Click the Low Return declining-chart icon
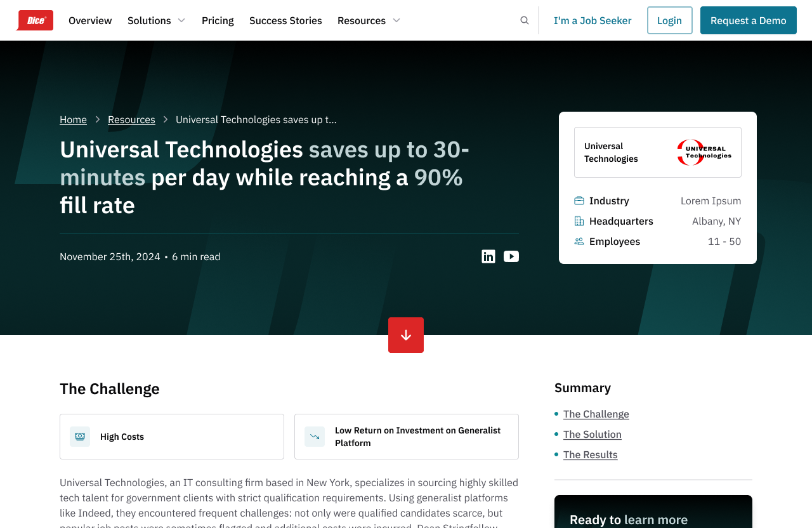812x528 pixels. click(x=315, y=437)
